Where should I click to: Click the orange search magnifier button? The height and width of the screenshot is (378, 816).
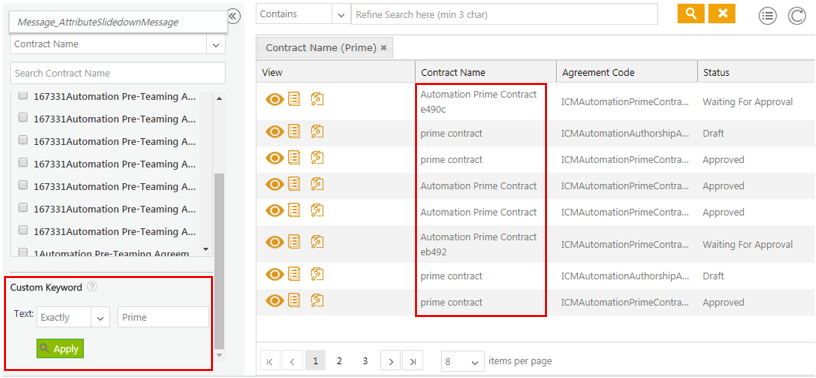[691, 14]
